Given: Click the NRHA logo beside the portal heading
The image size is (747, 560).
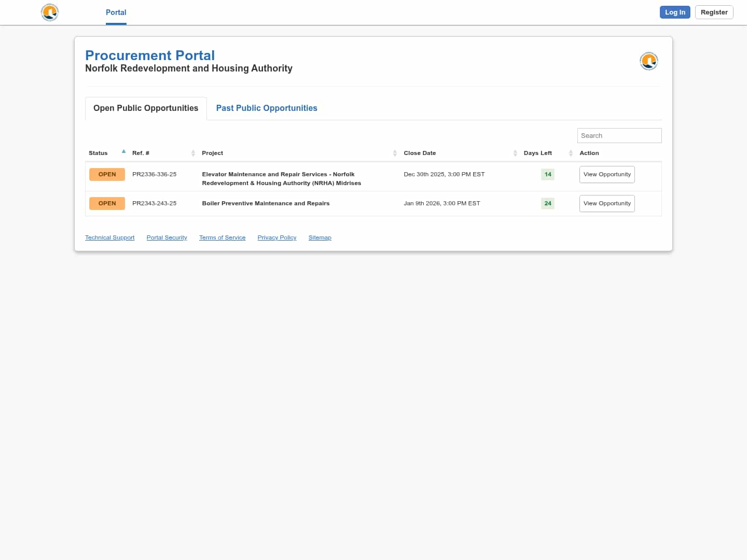Looking at the screenshot, I should [x=648, y=61].
